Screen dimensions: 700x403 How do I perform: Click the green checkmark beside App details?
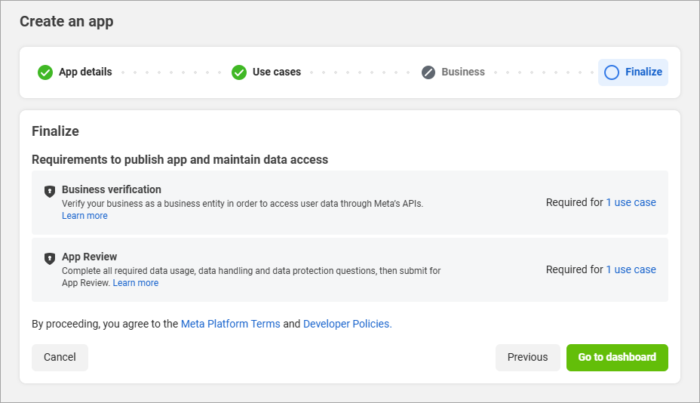tap(45, 72)
